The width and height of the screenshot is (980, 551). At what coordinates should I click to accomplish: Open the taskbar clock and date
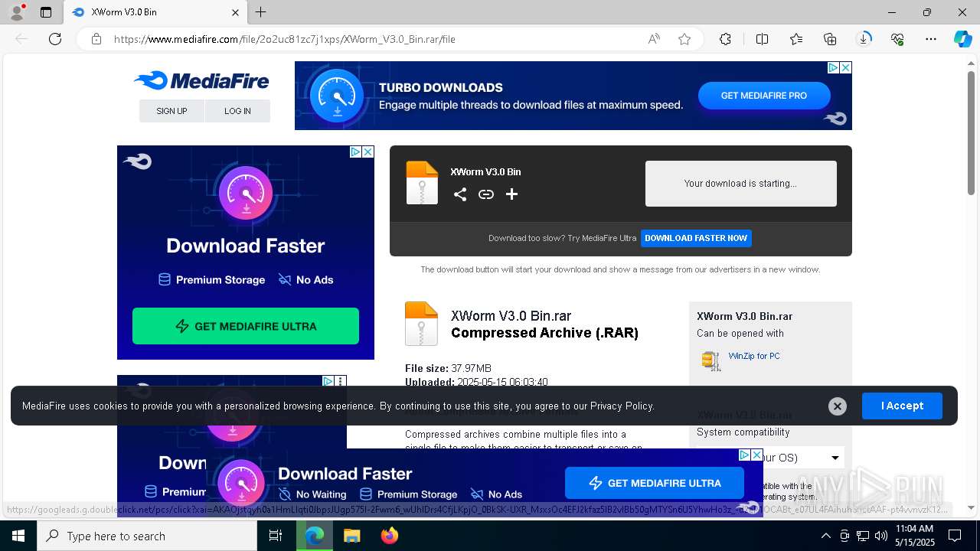915,536
